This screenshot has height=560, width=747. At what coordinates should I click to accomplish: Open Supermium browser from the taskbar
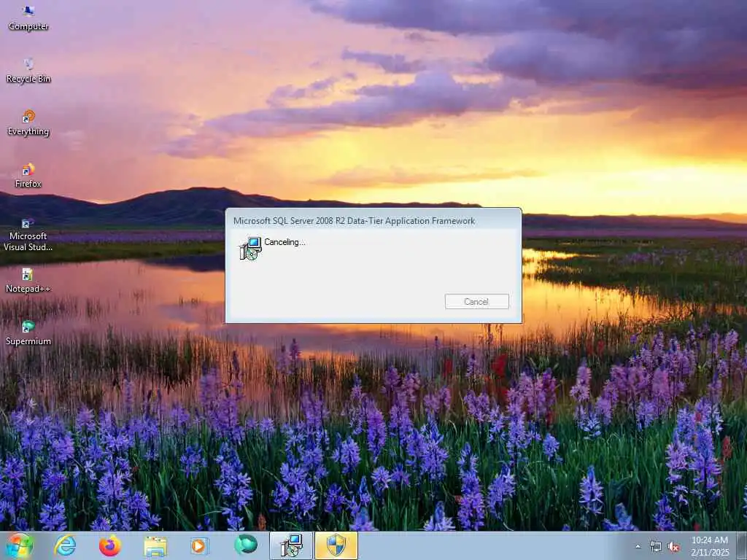point(245,545)
